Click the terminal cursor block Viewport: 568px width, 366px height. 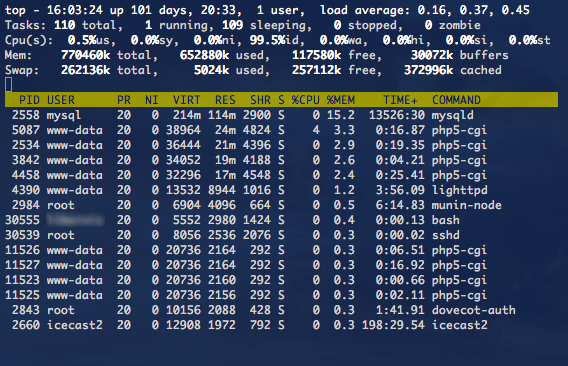(9, 85)
